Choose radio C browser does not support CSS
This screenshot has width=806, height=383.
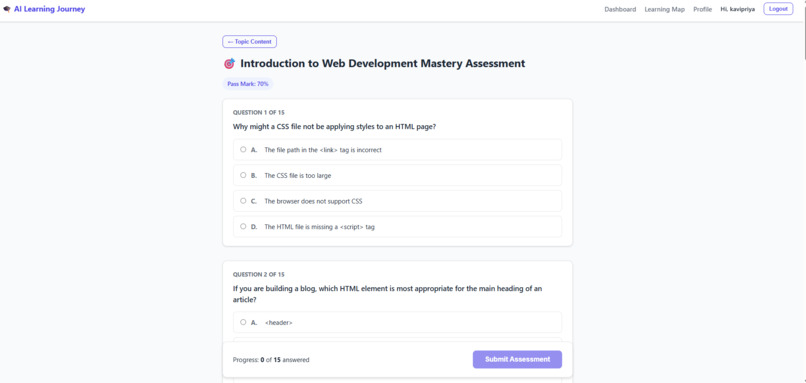[243, 200]
